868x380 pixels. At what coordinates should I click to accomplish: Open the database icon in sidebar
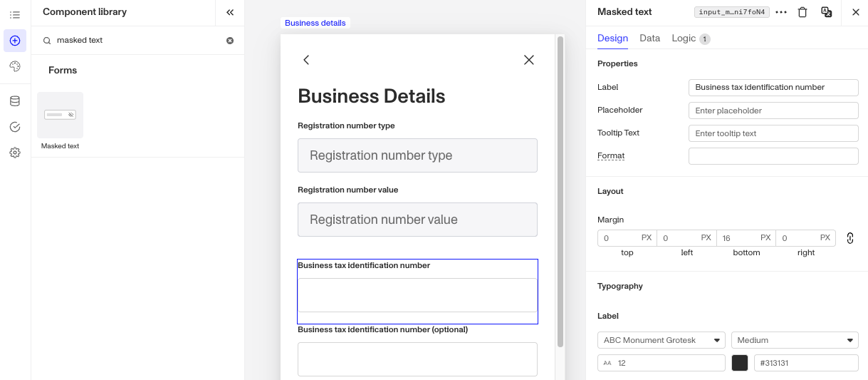point(15,101)
